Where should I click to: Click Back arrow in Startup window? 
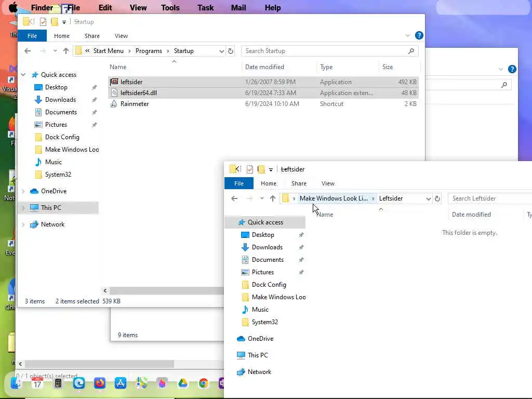pos(28,51)
